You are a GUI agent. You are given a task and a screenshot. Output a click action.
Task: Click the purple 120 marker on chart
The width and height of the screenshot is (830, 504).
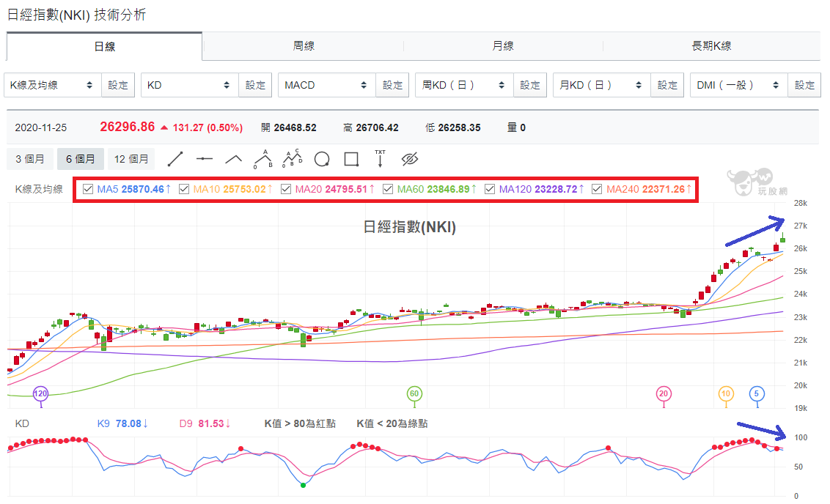41,393
